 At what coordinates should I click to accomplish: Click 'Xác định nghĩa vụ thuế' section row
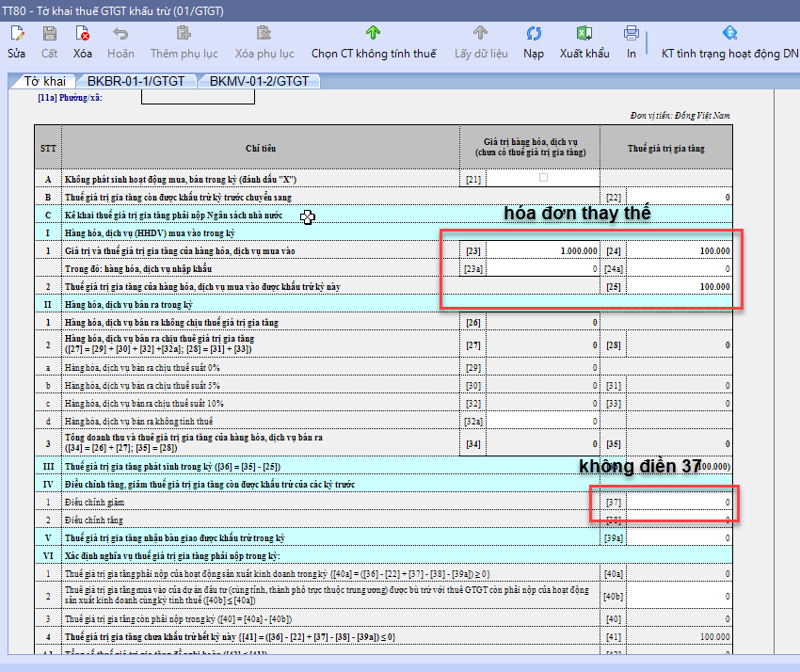click(x=383, y=556)
